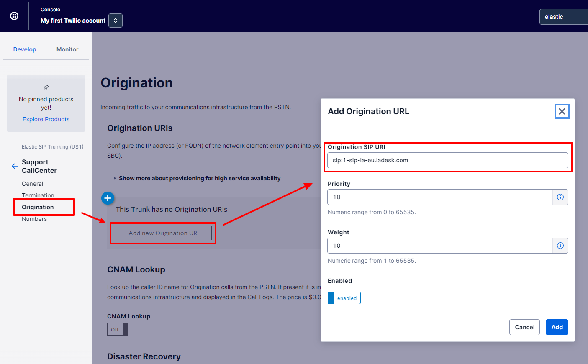Click the pin icon in pinned products box
Image resolution: width=588 pixels, height=364 pixels.
pos(46,87)
